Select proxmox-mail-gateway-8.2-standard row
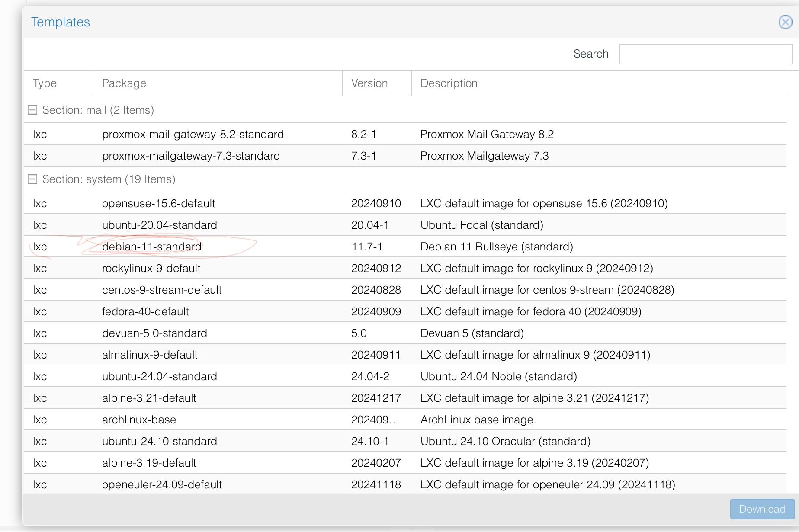Image resolution: width=799 pixels, height=532 pixels. [405, 134]
